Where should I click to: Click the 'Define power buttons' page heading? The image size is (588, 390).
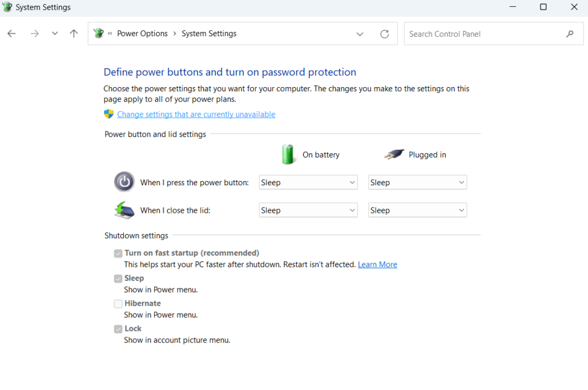click(230, 72)
